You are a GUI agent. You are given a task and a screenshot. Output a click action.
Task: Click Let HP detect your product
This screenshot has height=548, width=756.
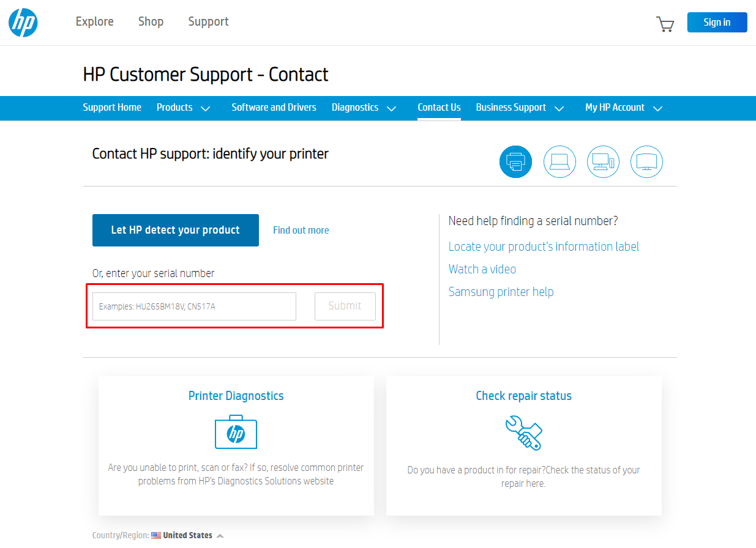point(176,230)
